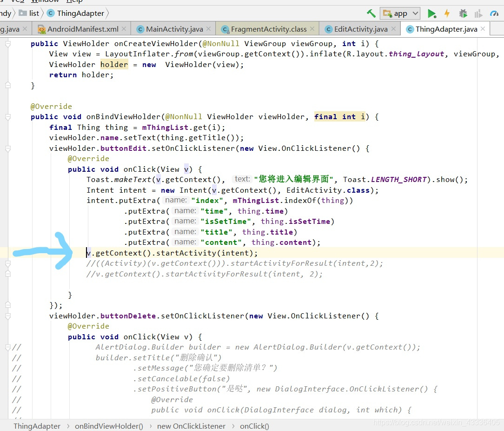
Task: Collapse the buttonEdit OnClickListener fold marker
Action: (8, 149)
